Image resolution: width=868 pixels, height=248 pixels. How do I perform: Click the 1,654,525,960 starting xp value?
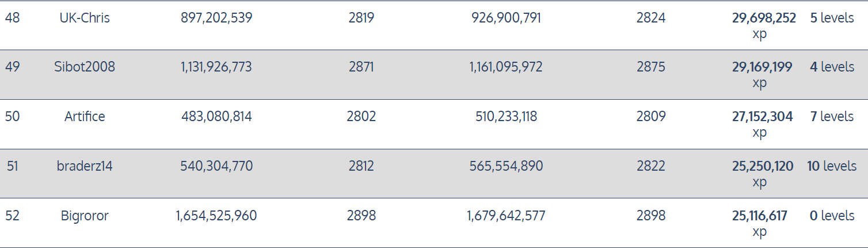[216, 216]
